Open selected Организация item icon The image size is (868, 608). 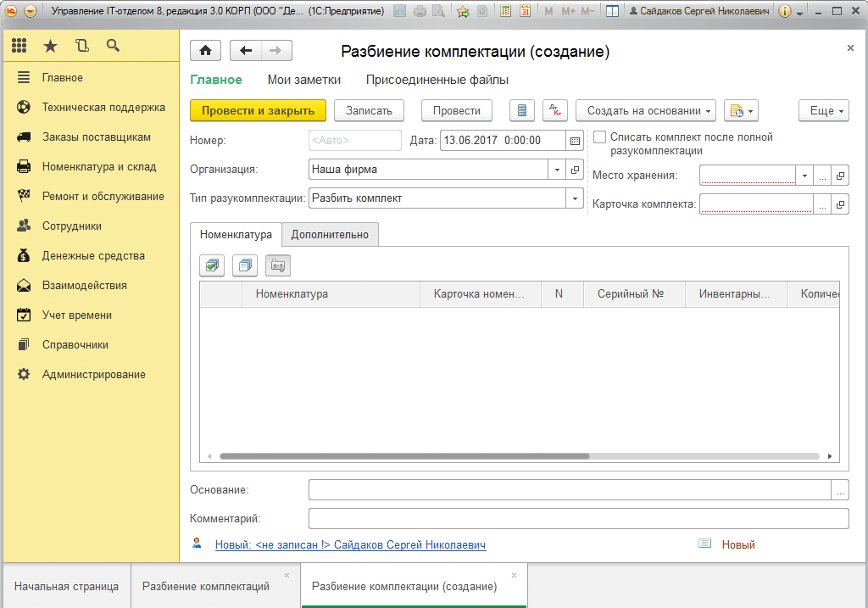576,170
